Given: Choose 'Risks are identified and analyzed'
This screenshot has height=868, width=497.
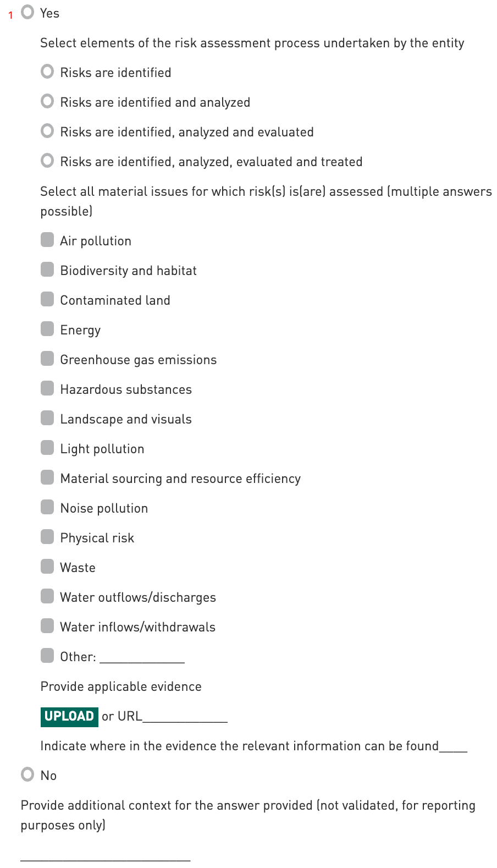Looking at the screenshot, I should coord(48,101).
